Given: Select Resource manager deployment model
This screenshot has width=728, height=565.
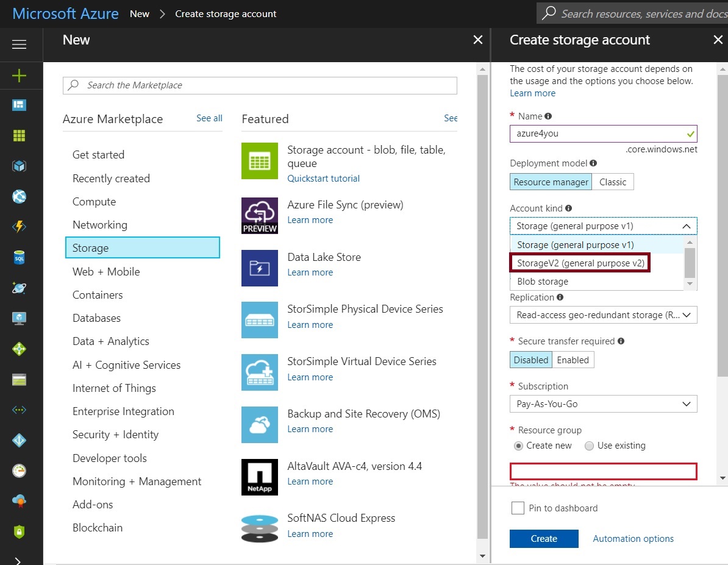Looking at the screenshot, I should 551,182.
